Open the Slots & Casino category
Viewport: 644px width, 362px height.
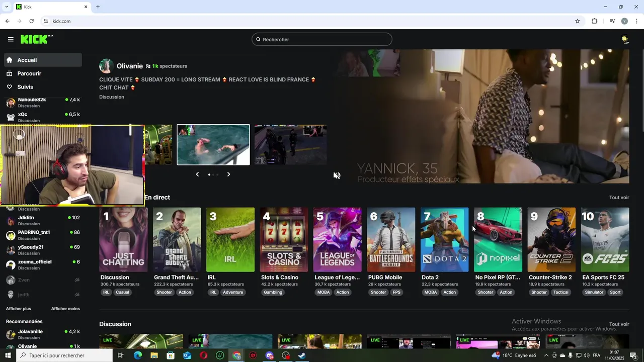click(284, 240)
